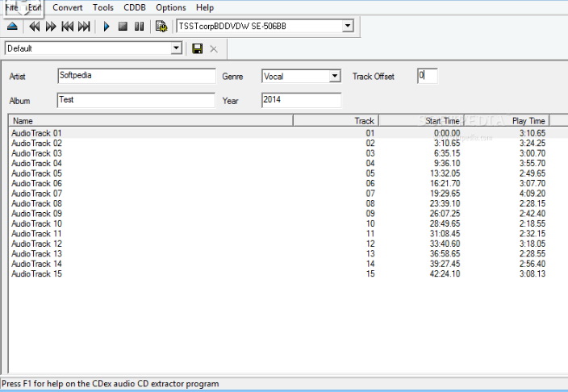This screenshot has height=392, width=568.
Task: Expand the Genre dropdown showing Vocal
Action: point(335,77)
